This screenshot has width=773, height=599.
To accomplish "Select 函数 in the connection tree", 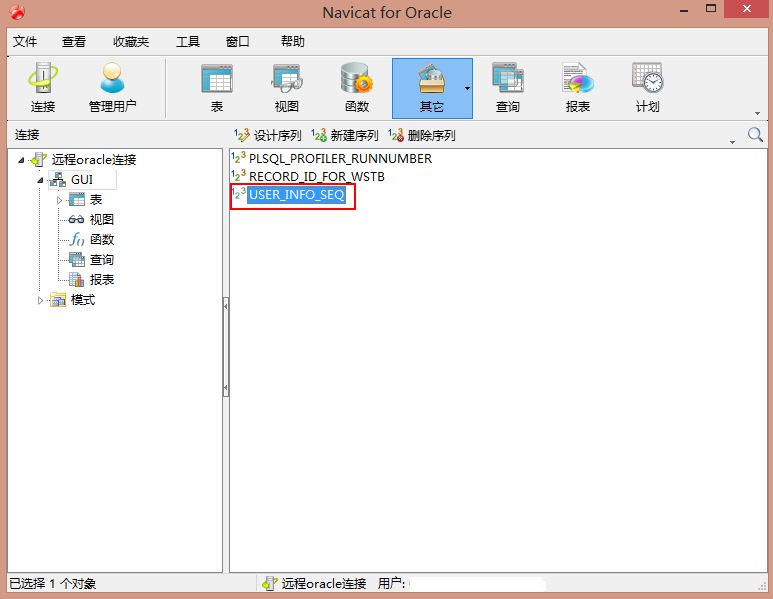I will point(102,240).
